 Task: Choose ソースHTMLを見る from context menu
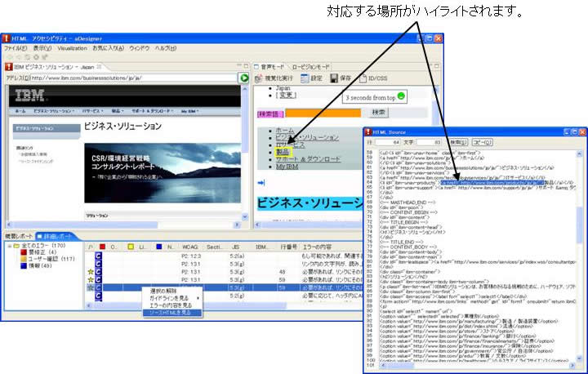click(172, 313)
